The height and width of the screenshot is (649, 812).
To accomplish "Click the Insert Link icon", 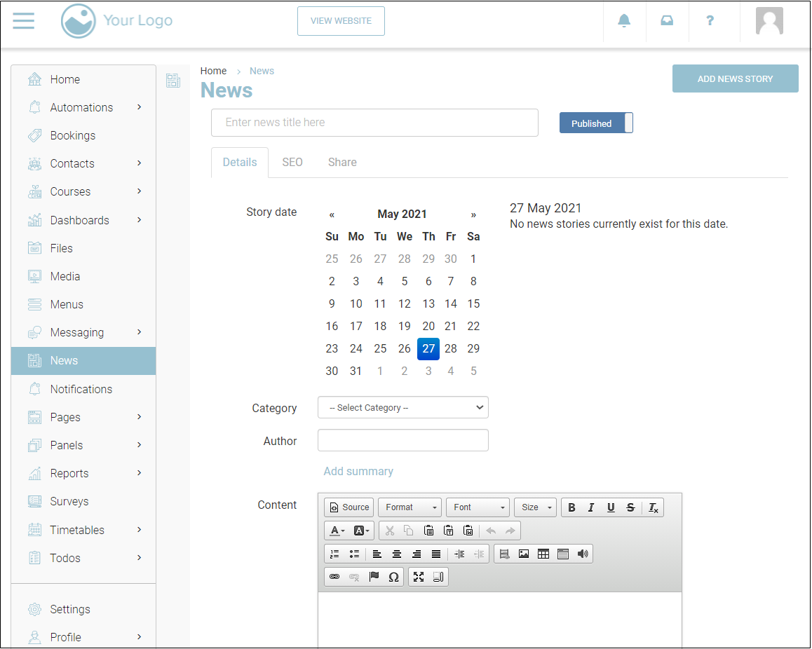I will [334, 577].
